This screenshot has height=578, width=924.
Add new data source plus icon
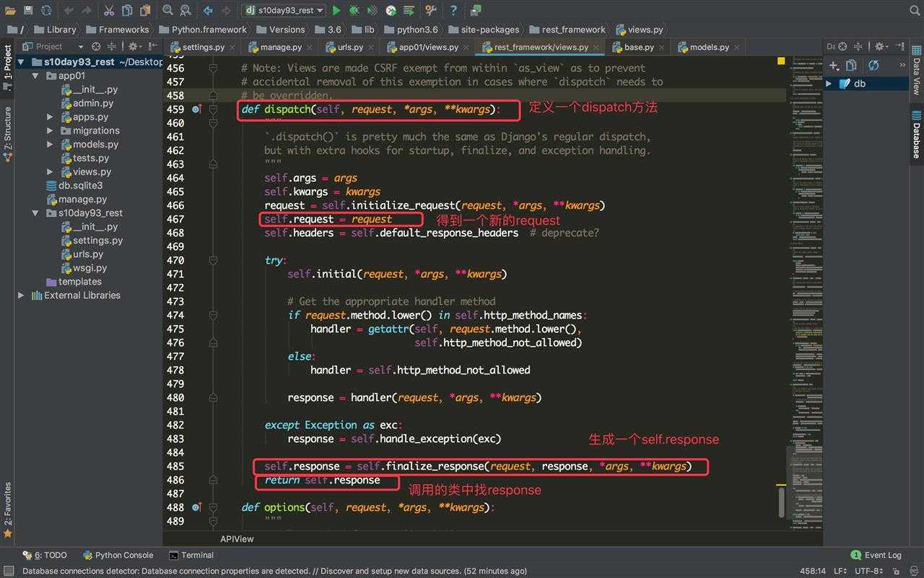834,65
